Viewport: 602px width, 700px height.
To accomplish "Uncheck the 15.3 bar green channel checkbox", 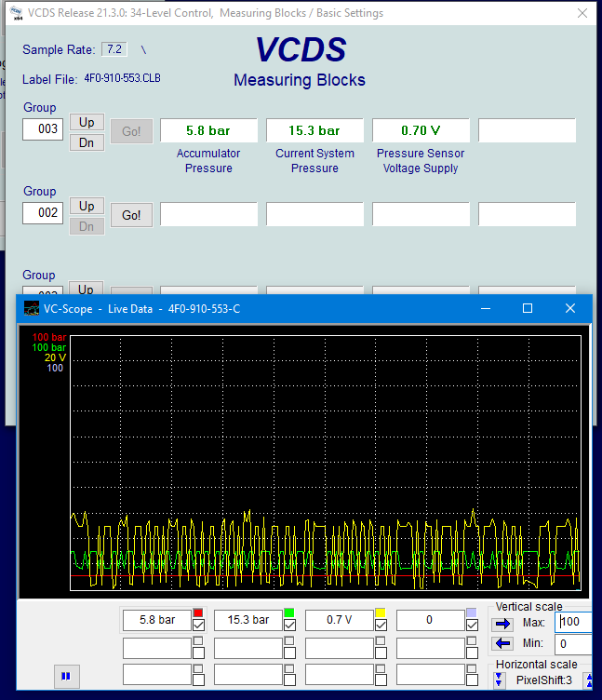I will [x=289, y=625].
